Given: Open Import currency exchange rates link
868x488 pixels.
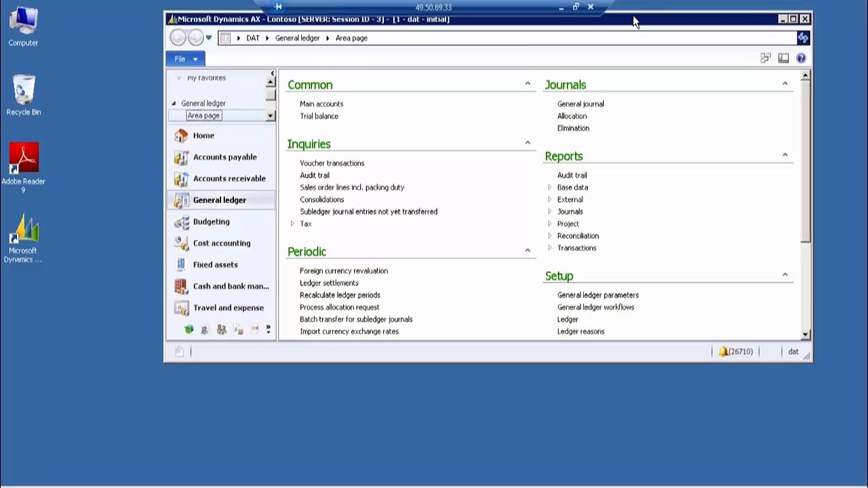Looking at the screenshot, I should click(x=349, y=331).
